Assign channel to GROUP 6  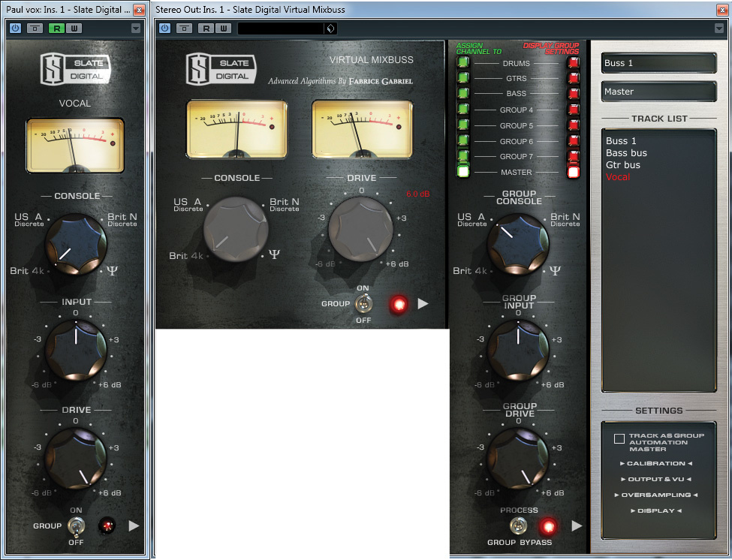click(x=463, y=140)
